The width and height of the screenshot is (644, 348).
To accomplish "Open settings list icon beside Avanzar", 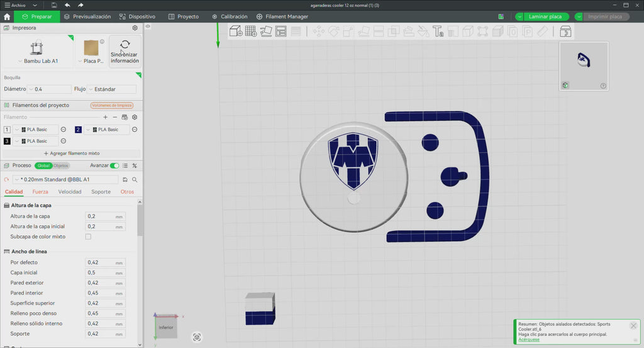I will tap(125, 166).
